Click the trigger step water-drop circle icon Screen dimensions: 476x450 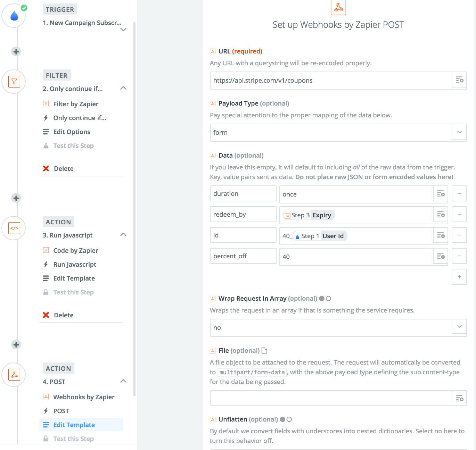pos(14,16)
